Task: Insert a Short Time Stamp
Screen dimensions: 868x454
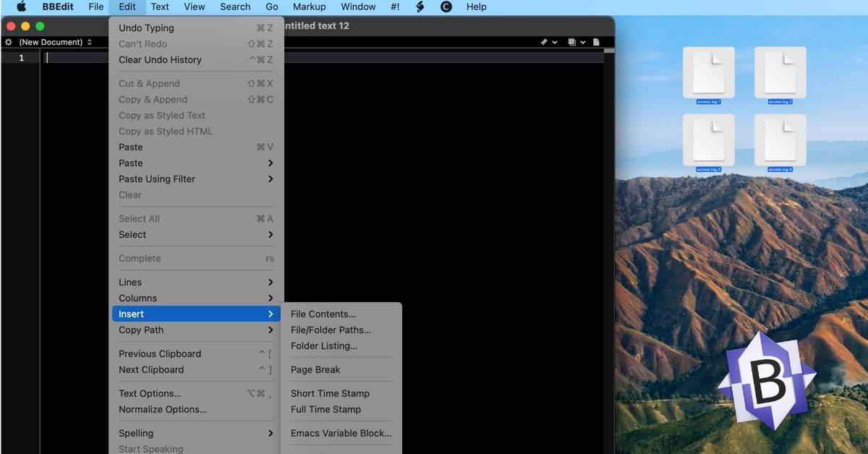Action: [341, 393]
